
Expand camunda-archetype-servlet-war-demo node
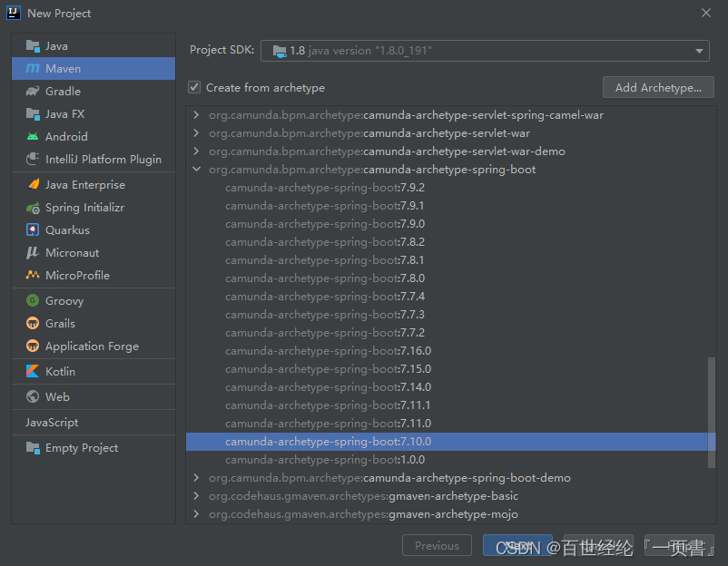tap(196, 151)
